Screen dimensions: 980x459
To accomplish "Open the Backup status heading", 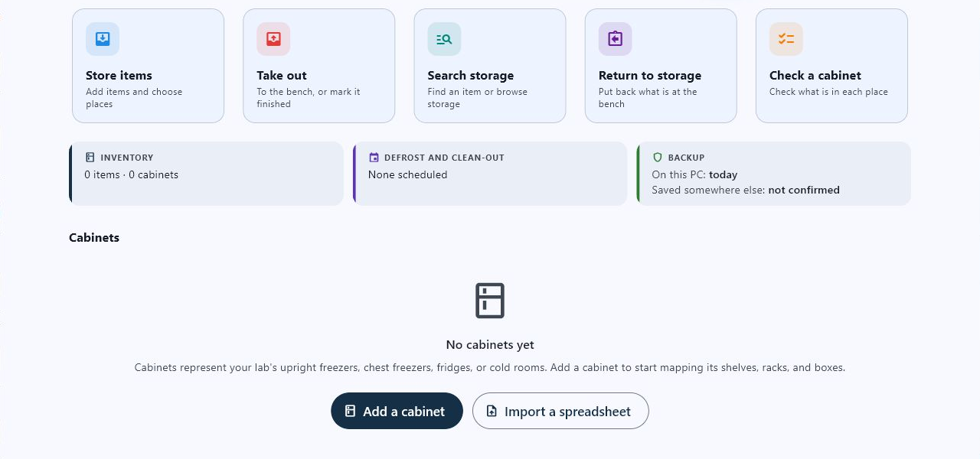I will pos(686,158).
